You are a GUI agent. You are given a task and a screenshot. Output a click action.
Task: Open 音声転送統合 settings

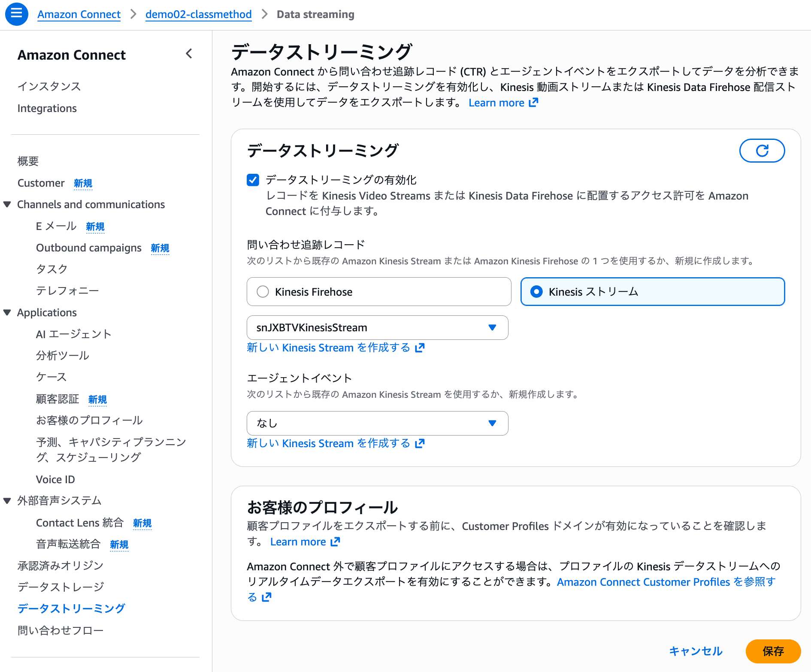pos(68,544)
